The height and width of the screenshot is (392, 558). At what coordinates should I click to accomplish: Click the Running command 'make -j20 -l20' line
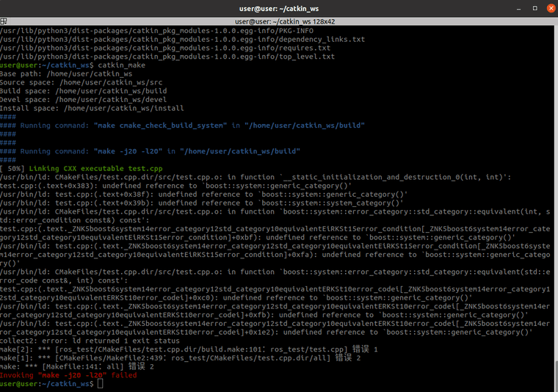150,151
